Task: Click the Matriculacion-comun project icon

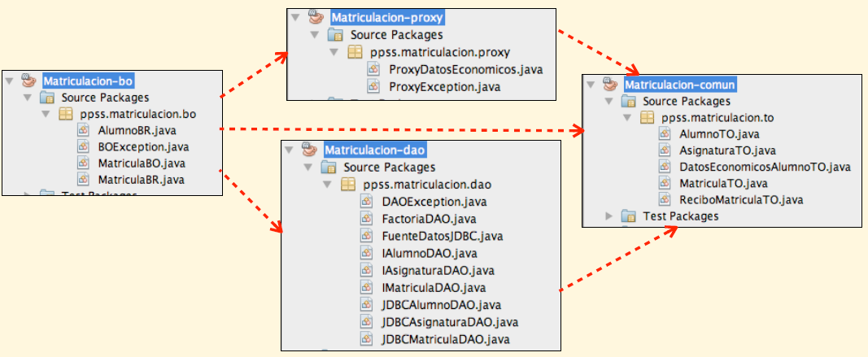Action: (610, 85)
